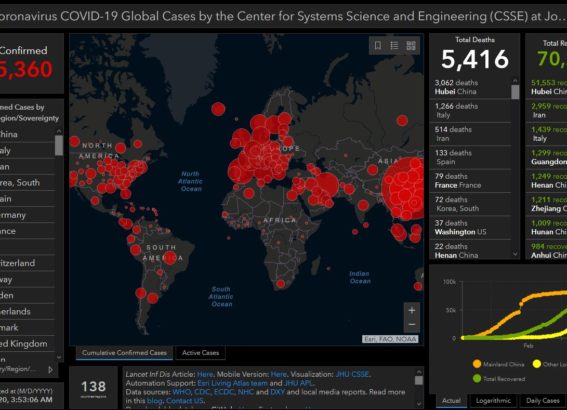Select the Hubei China 3,062 deaths row
The width and height of the screenshot is (567, 410).
coord(470,87)
